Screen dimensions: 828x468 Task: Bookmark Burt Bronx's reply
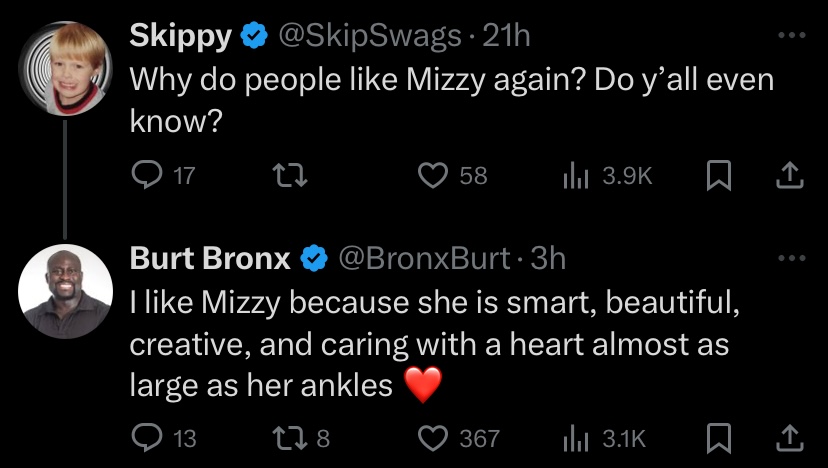716,438
